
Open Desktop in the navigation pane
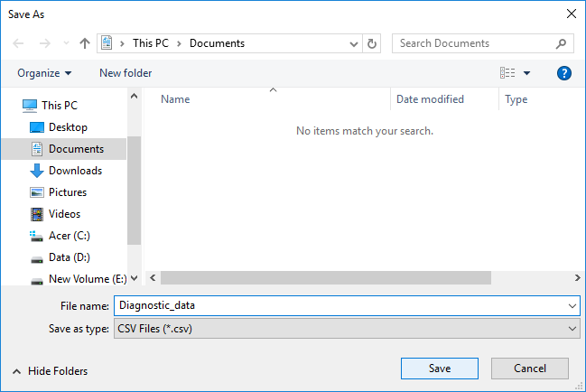coord(59,127)
